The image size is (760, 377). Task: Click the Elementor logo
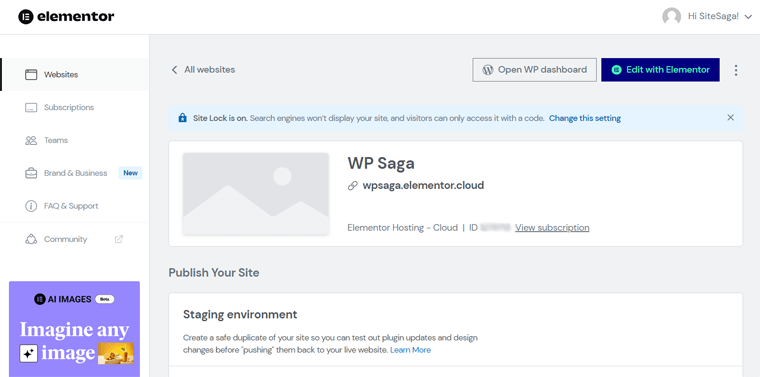pos(66,16)
